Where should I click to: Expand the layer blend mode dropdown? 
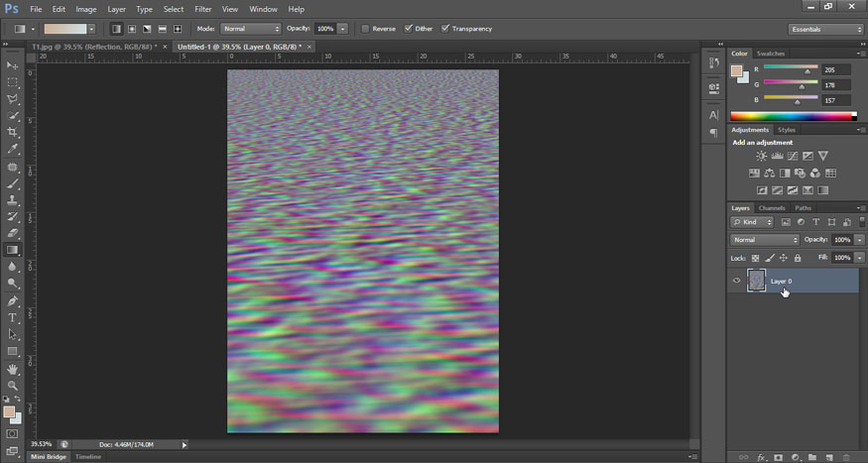(x=765, y=240)
